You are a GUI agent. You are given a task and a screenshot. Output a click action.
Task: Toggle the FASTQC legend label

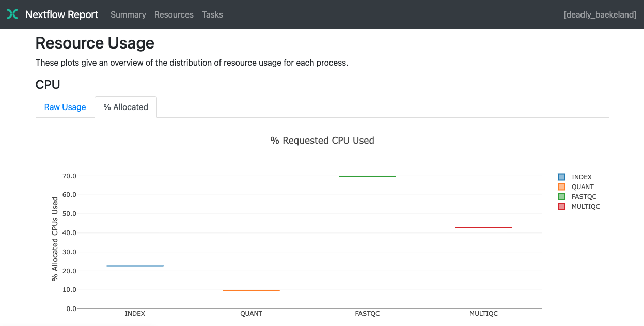tap(584, 197)
